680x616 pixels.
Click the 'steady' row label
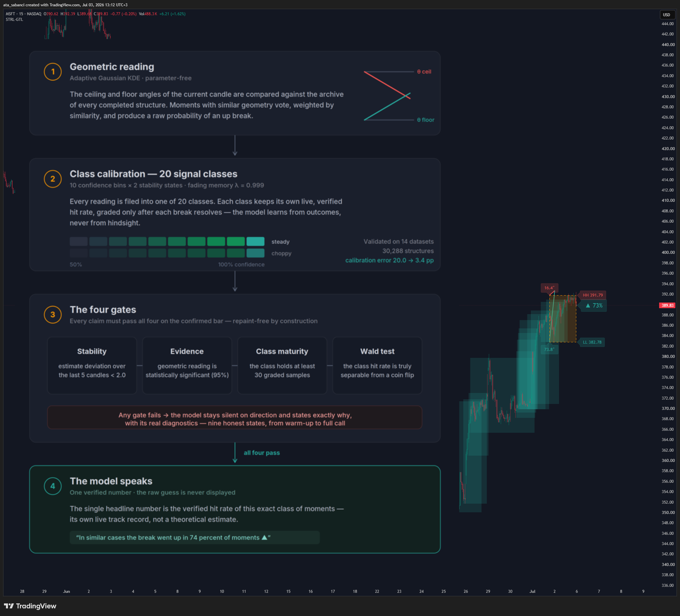coord(280,242)
